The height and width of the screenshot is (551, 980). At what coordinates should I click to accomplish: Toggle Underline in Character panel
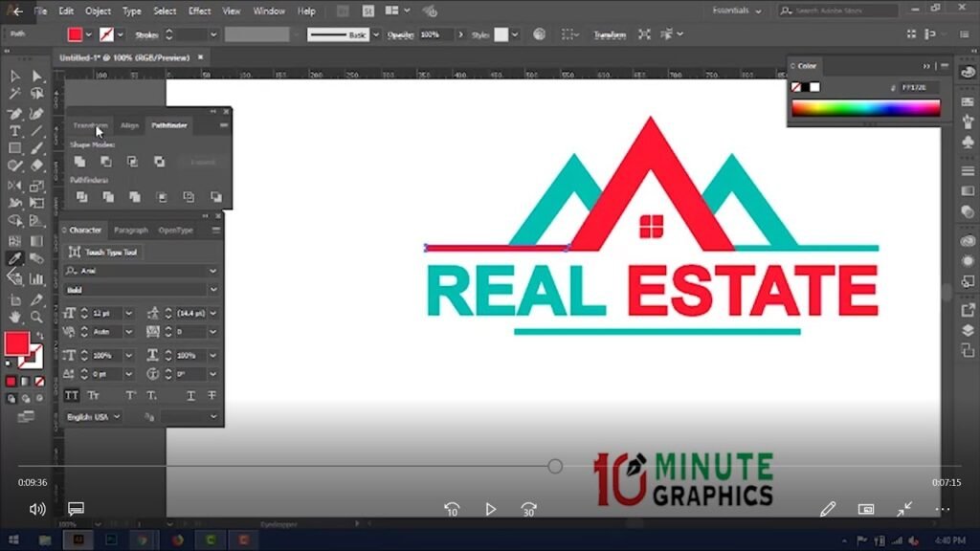[190, 395]
